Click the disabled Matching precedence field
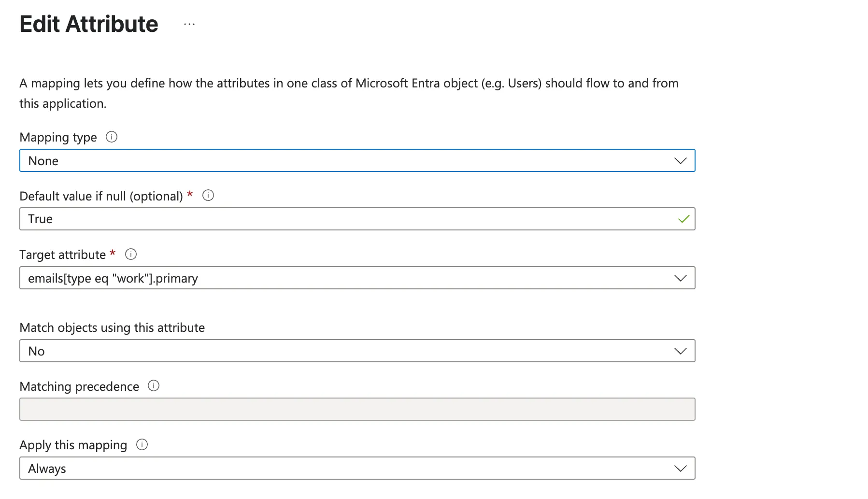 tap(356, 409)
